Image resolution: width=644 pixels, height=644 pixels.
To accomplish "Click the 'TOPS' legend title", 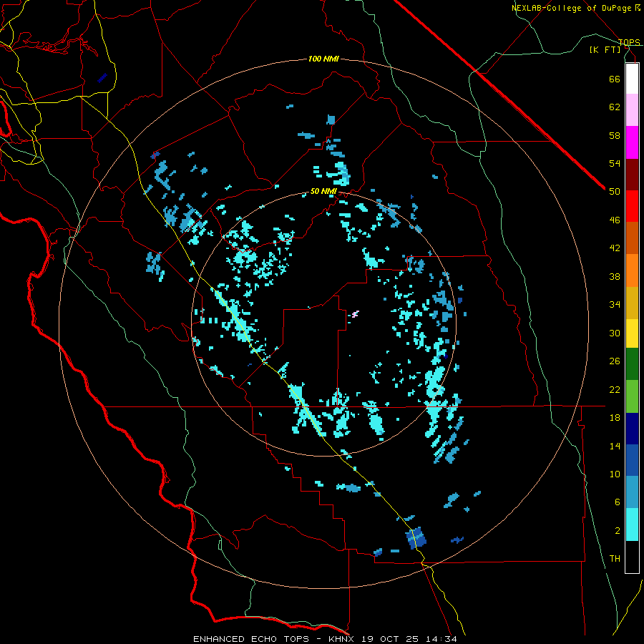I will click(629, 42).
